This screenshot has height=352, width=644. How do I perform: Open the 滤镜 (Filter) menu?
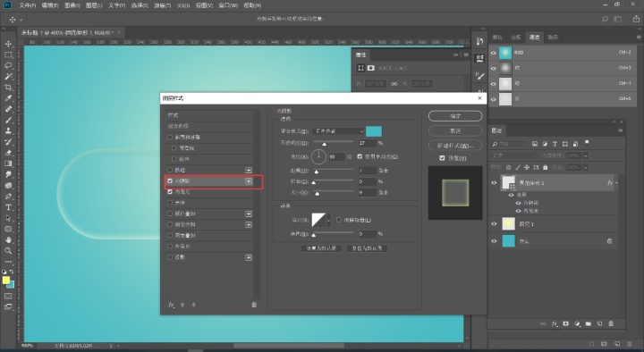tap(162, 5)
